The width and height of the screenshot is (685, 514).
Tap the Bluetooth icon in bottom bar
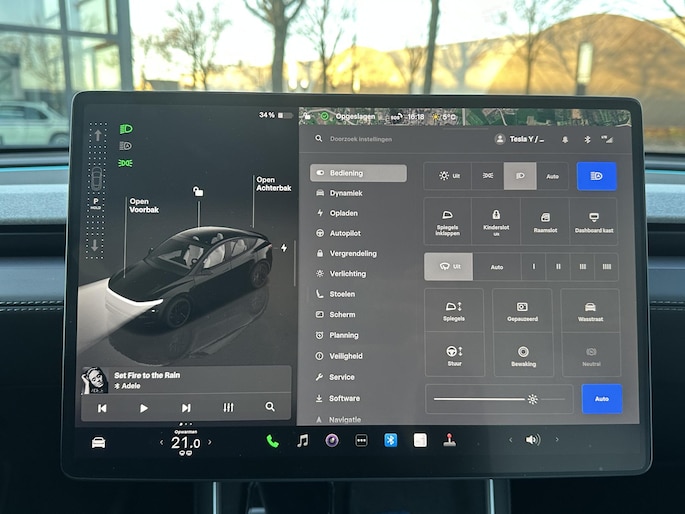(x=391, y=440)
